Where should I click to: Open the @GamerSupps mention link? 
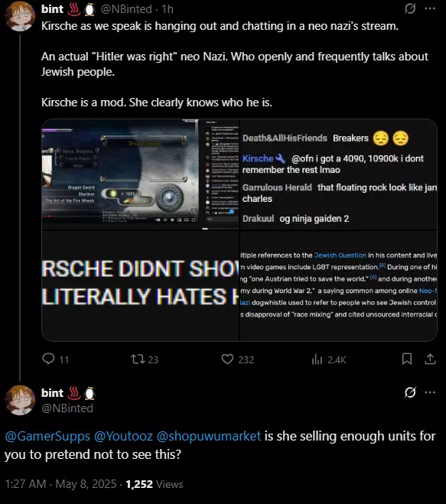point(47,436)
